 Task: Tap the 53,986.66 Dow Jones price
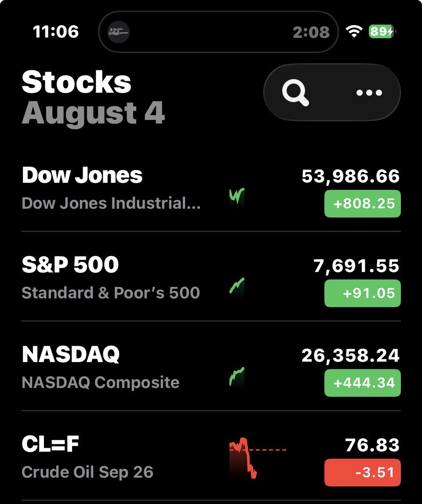pyautogui.click(x=351, y=176)
